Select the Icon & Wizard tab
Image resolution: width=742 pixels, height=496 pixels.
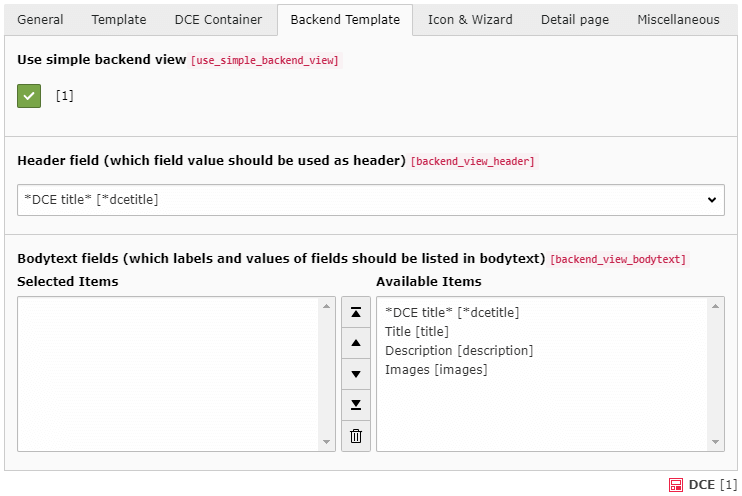470,20
